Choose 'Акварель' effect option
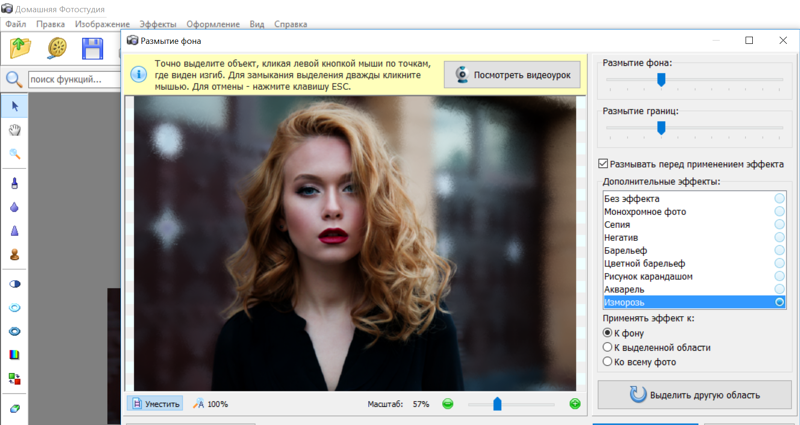The height and width of the screenshot is (425, 800). [x=694, y=289]
